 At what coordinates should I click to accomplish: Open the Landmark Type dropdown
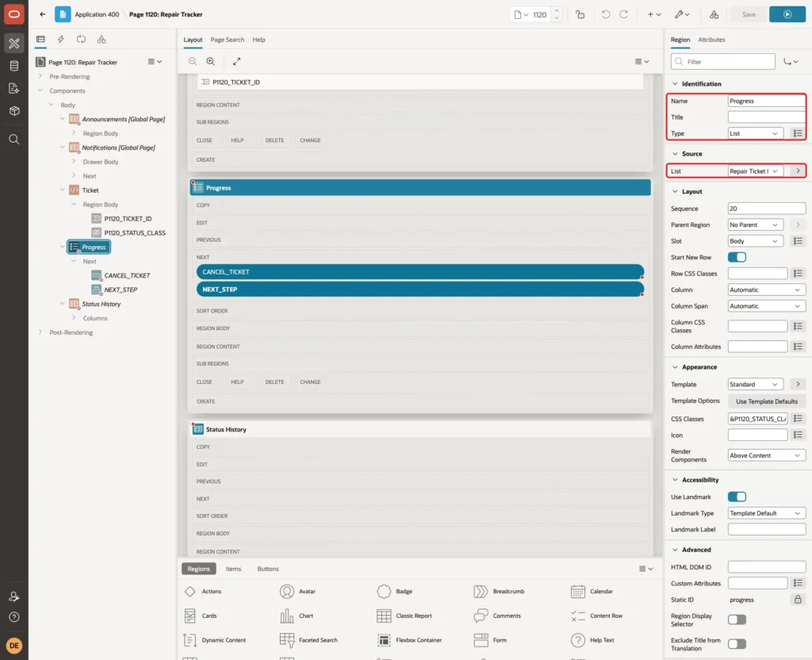767,513
